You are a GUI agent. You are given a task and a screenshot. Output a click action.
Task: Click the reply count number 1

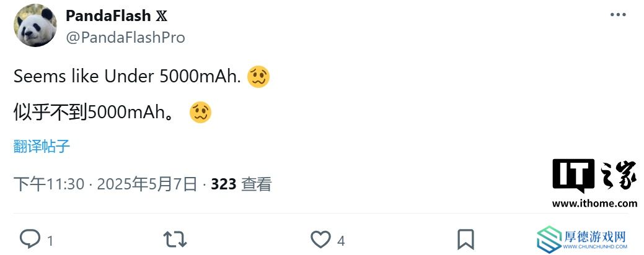click(50, 241)
